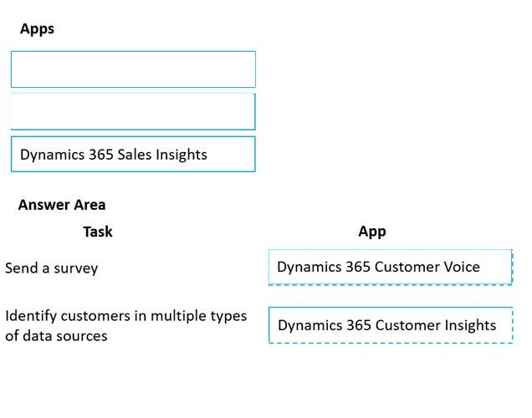Screen dimensions: 532x418
Task: Select the Task column header
Action: click(98, 232)
